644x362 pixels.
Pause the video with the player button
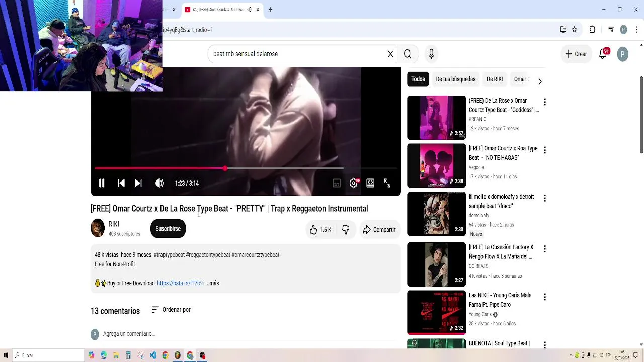[x=101, y=184]
